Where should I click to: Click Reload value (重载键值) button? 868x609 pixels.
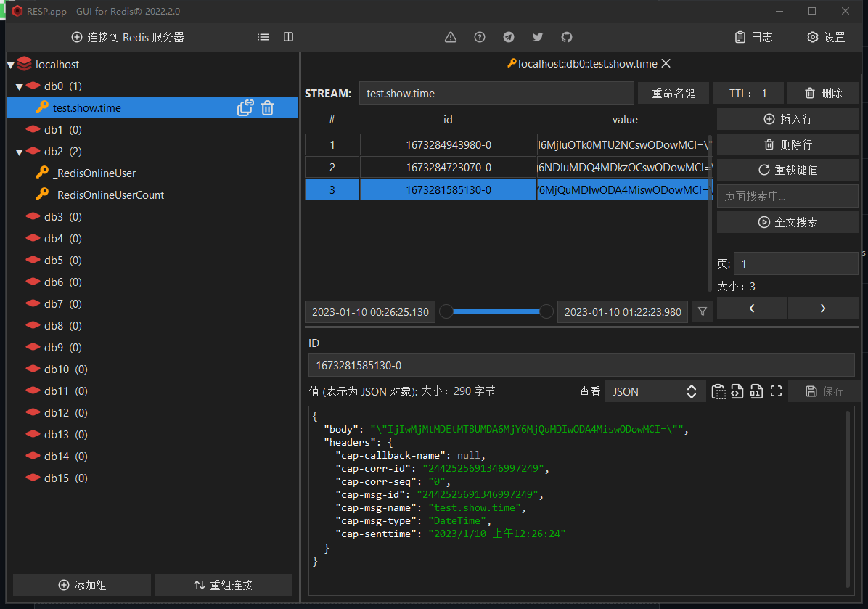pyautogui.click(x=787, y=170)
